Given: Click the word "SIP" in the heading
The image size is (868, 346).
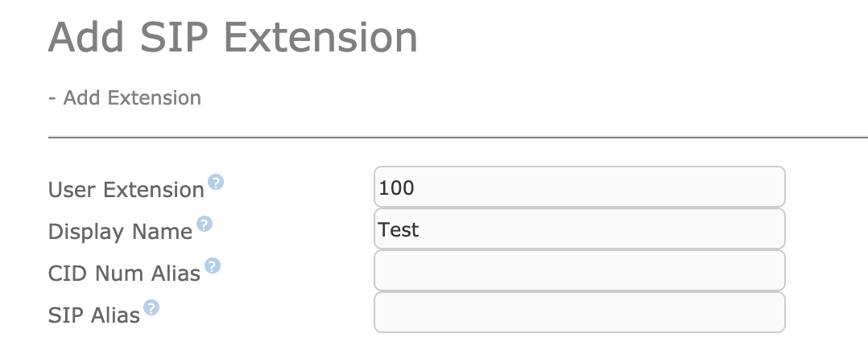Looking at the screenshot, I should pyautogui.click(x=174, y=37).
